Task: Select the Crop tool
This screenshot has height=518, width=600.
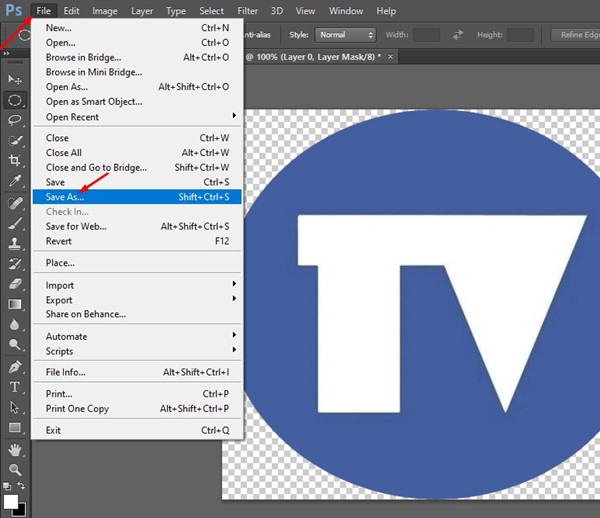Action: coord(15,160)
